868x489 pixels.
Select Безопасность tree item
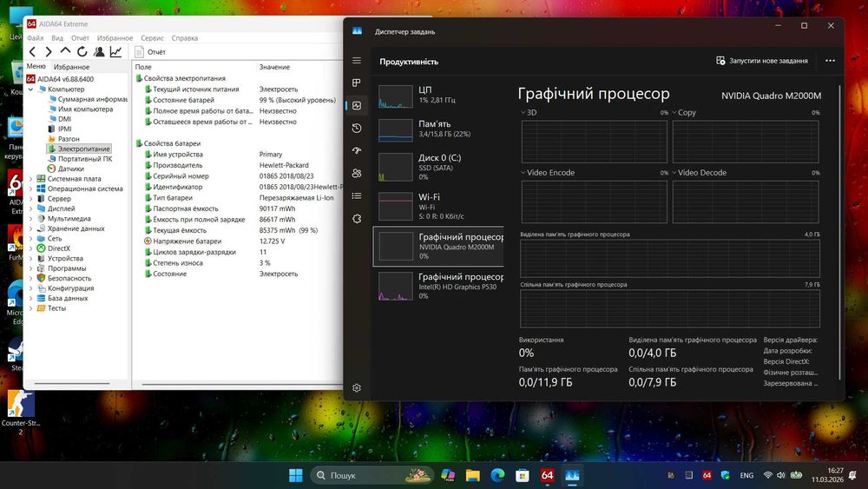coord(64,279)
